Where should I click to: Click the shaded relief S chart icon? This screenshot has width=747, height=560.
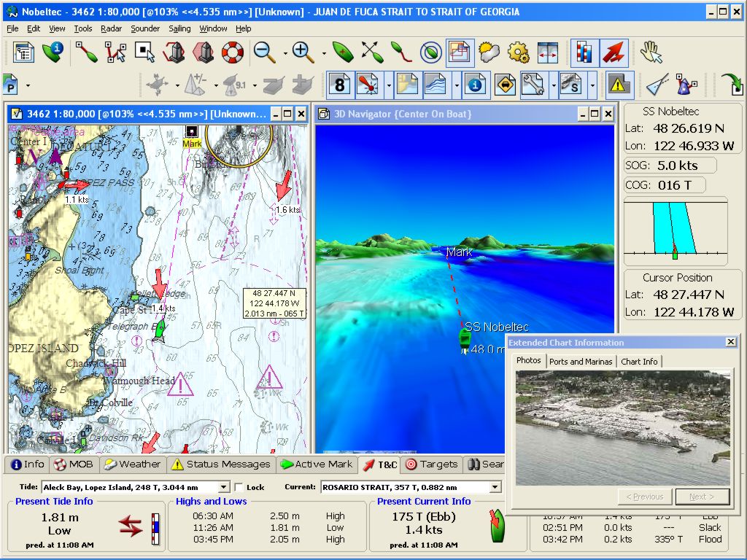coord(571,85)
